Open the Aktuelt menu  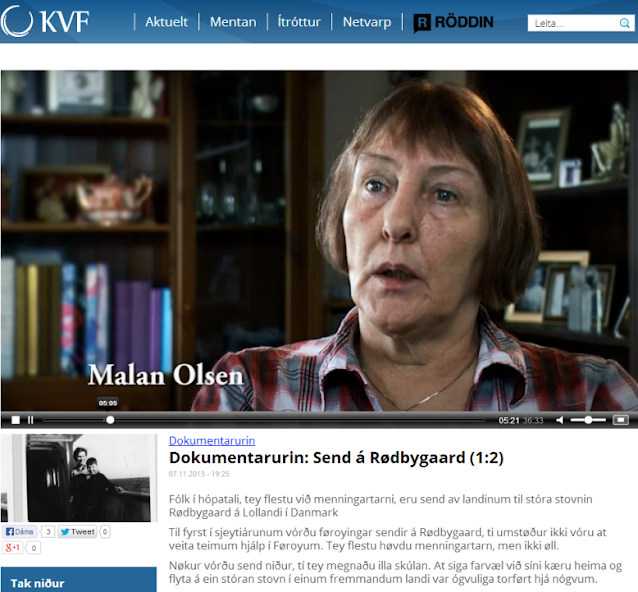tap(166, 22)
